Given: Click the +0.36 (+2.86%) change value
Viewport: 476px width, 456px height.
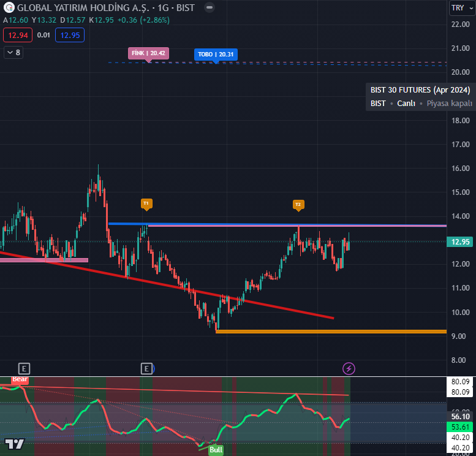Looking at the screenshot, I should pos(143,20).
